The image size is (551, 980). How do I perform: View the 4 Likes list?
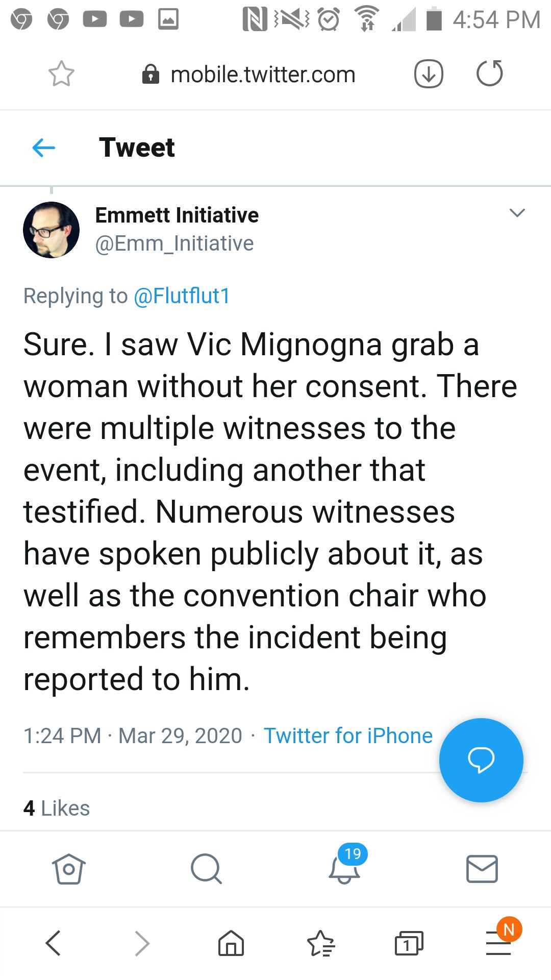[57, 808]
